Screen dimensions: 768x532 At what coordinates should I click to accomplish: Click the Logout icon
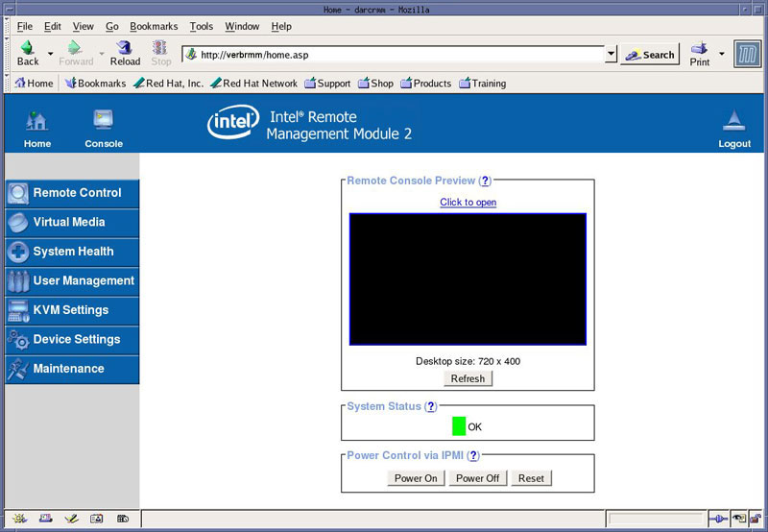pyautogui.click(x=734, y=123)
